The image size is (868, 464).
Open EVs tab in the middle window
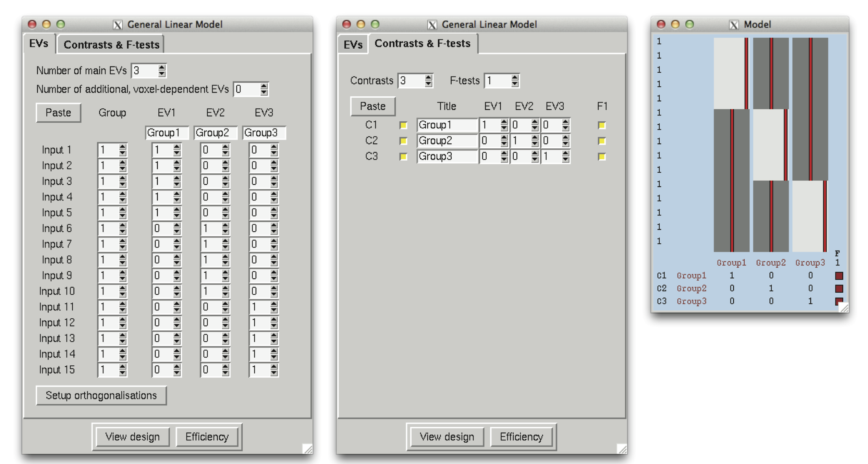point(353,45)
